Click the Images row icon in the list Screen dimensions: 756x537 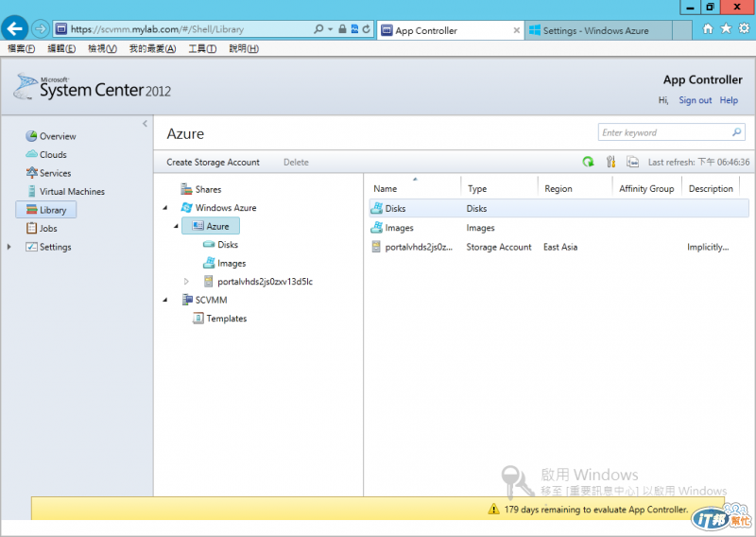[376, 228]
